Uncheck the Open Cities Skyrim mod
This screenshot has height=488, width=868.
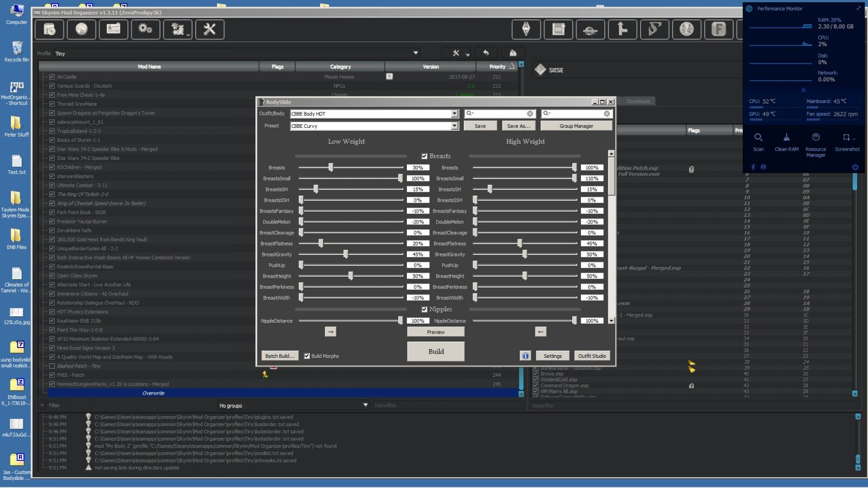click(x=52, y=275)
